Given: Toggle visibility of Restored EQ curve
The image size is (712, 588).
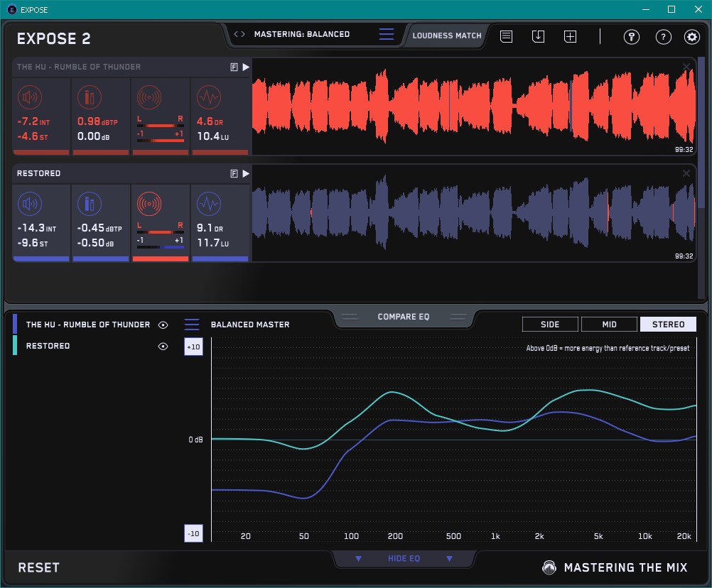Looking at the screenshot, I should pos(163,347).
